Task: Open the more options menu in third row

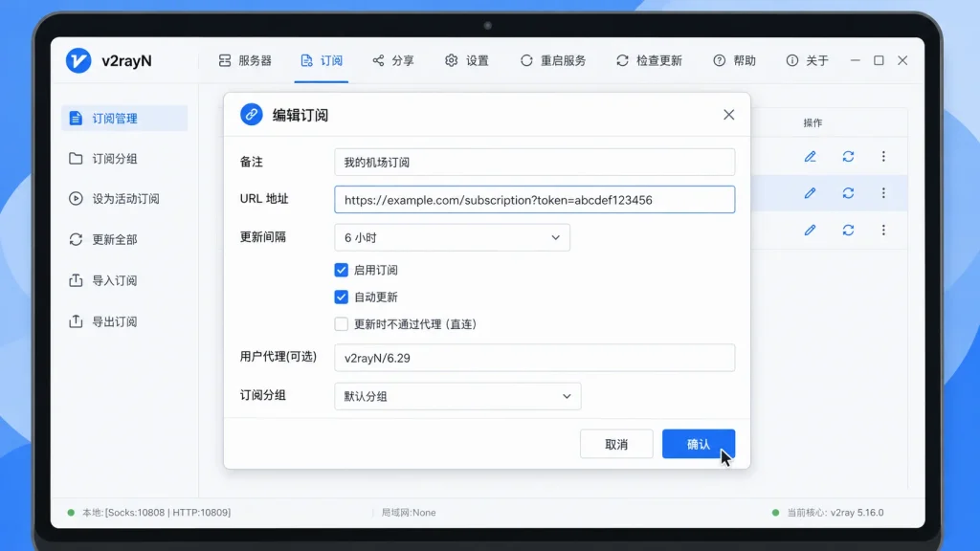Action: click(883, 230)
